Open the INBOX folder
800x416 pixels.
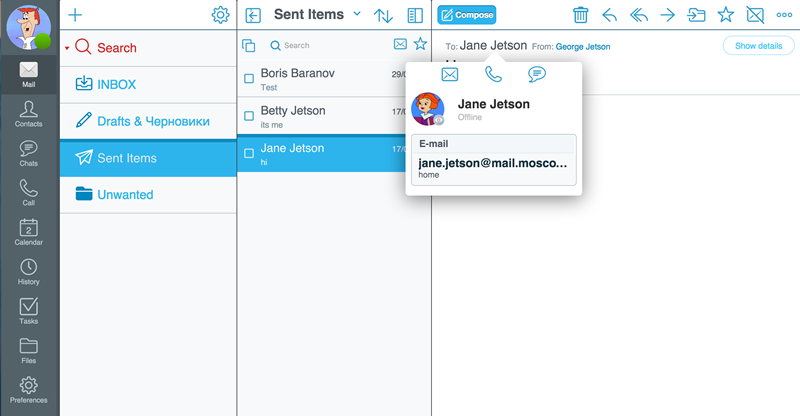(148, 84)
